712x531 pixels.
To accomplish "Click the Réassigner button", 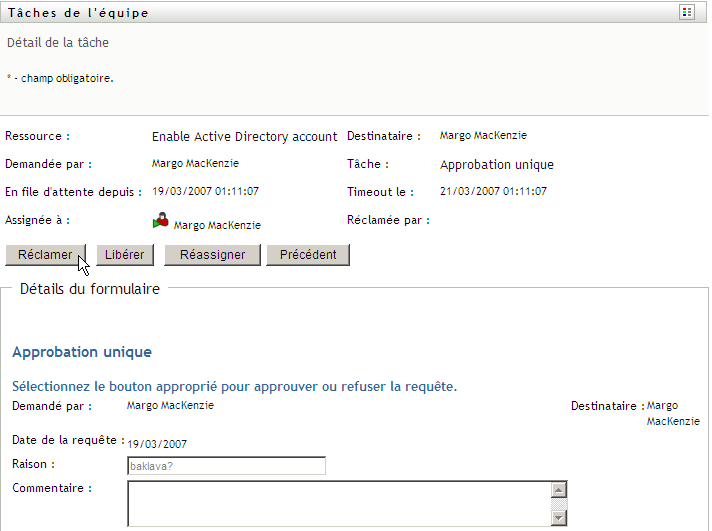I will [x=213, y=255].
